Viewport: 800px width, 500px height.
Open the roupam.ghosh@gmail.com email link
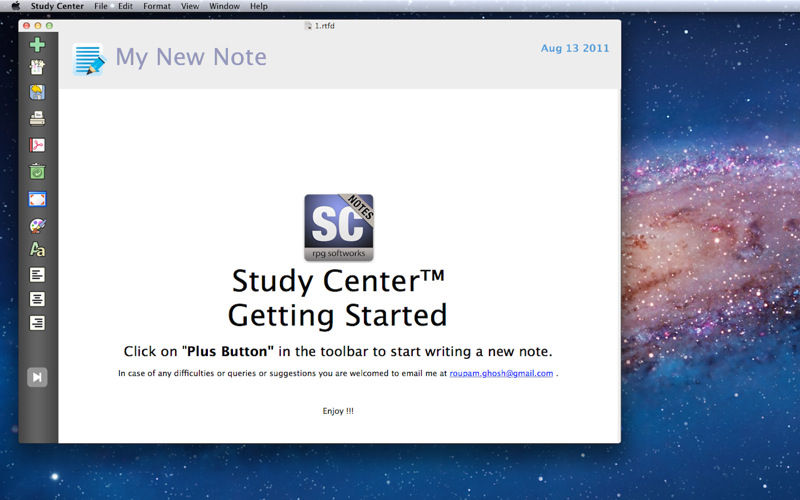pyautogui.click(x=501, y=373)
